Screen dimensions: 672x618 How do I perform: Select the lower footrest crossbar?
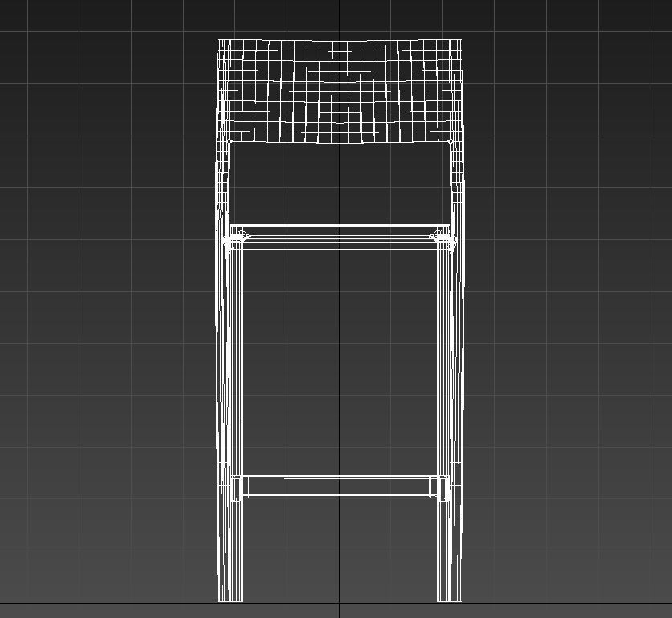[x=340, y=487]
